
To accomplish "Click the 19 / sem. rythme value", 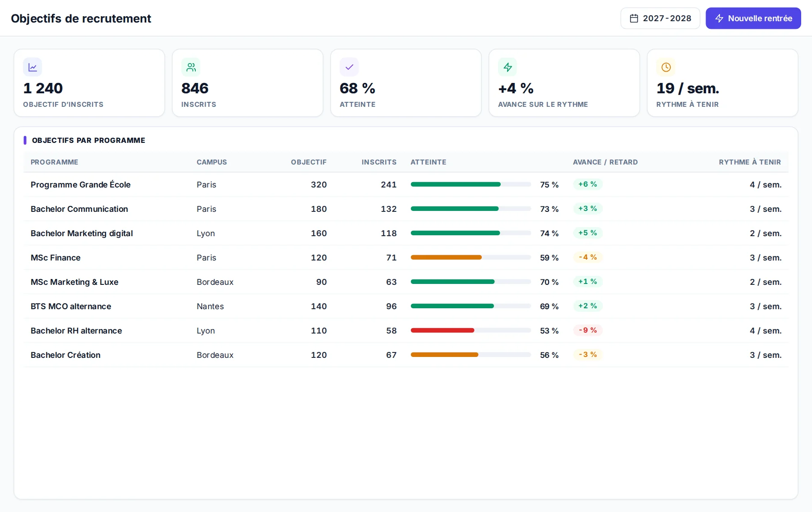I will pos(687,88).
